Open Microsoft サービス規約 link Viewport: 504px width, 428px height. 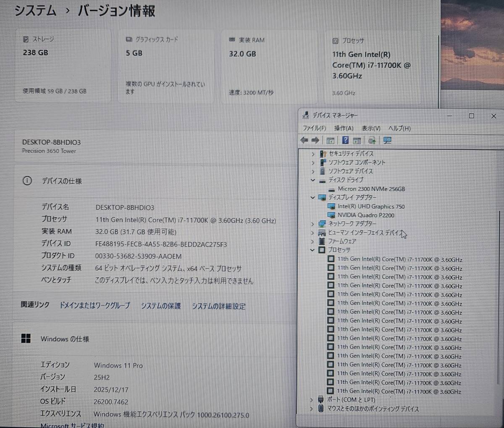(x=72, y=425)
